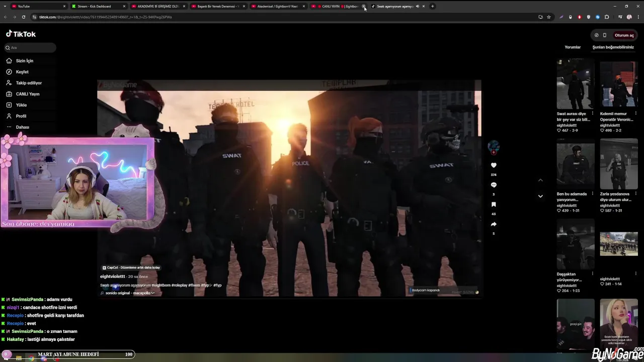Reload the page
Image resolution: width=644 pixels, height=362 pixels.
point(23,17)
